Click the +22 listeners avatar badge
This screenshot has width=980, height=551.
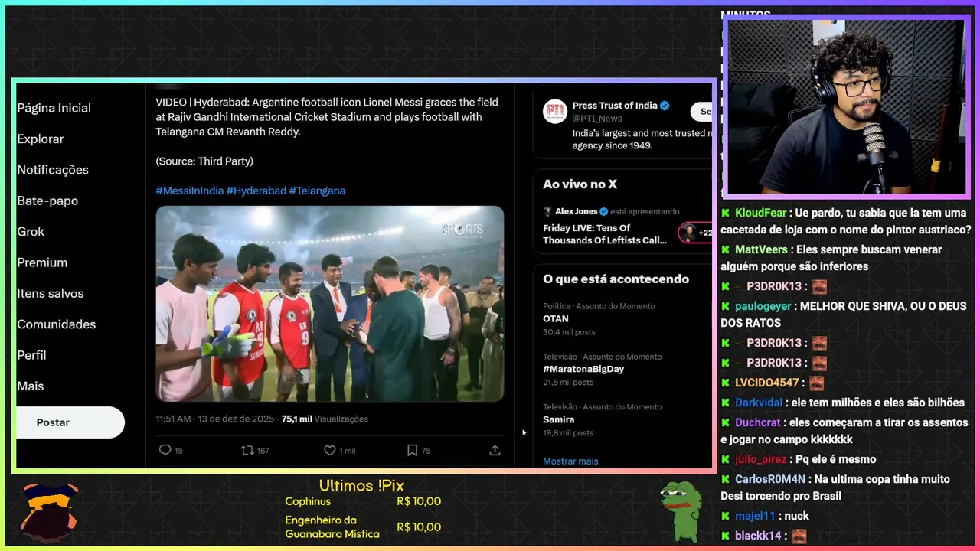695,233
